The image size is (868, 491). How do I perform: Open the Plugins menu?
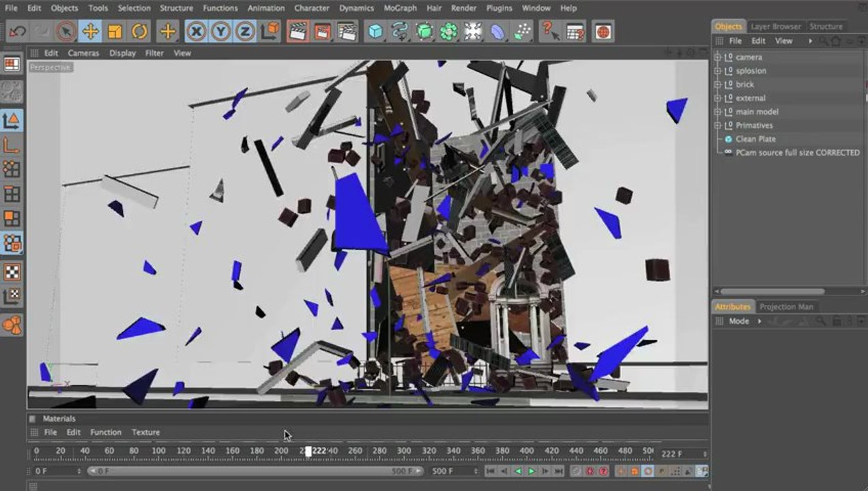(x=500, y=8)
